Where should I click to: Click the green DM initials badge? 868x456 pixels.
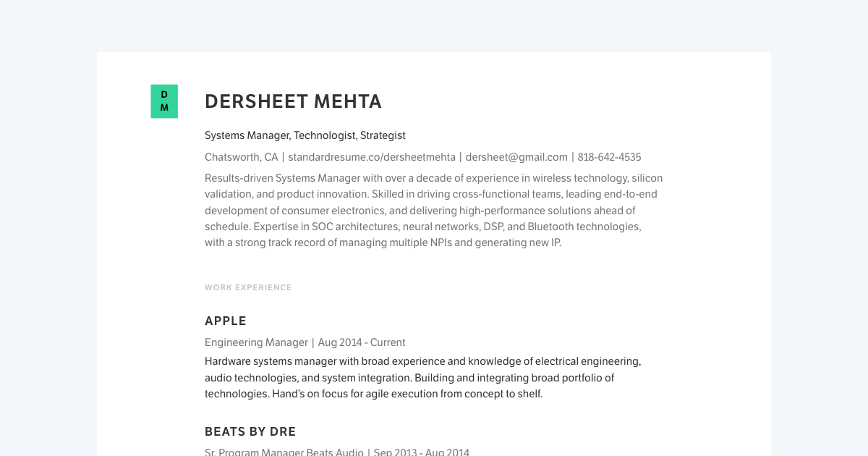point(164,101)
